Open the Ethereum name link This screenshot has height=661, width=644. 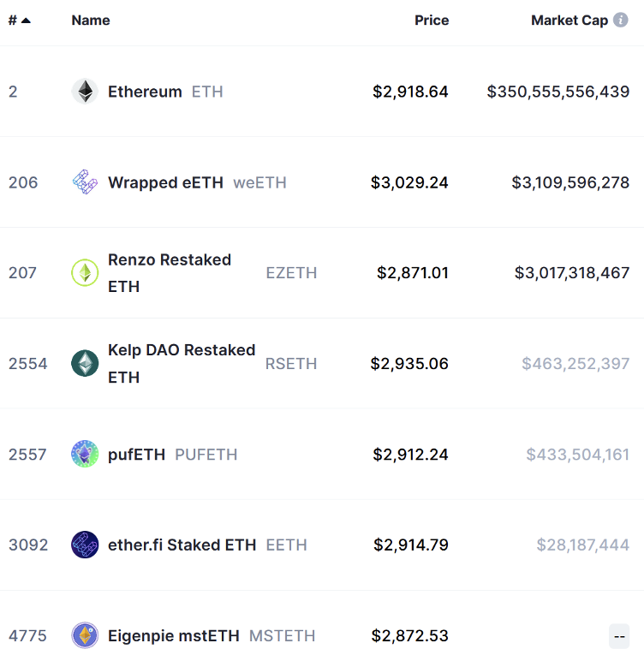pos(145,92)
